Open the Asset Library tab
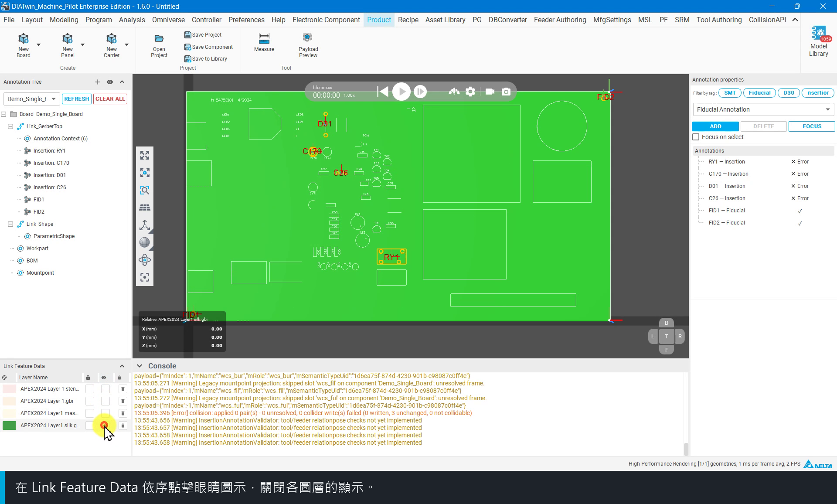Viewport: 837px width, 504px height. (446, 20)
